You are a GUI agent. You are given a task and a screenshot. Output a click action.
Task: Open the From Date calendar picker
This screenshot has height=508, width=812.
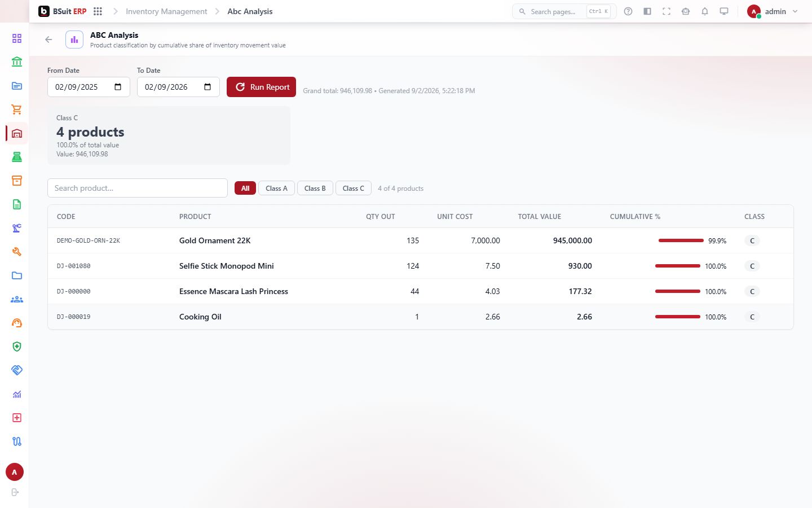pyautogui.click(x=118, y=87)
